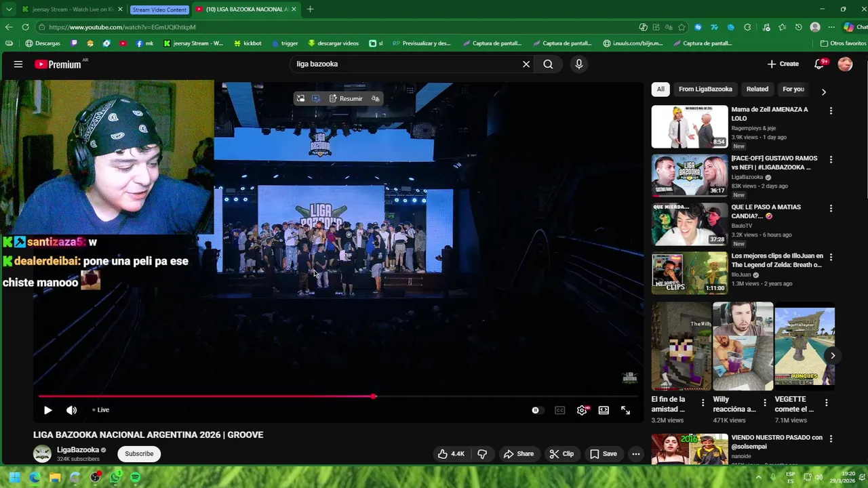The height and width of the screenshot is (488, 868).
Task: Open File Explorer from taskbar
Action: pyautogui.click(x=55, y=477)
